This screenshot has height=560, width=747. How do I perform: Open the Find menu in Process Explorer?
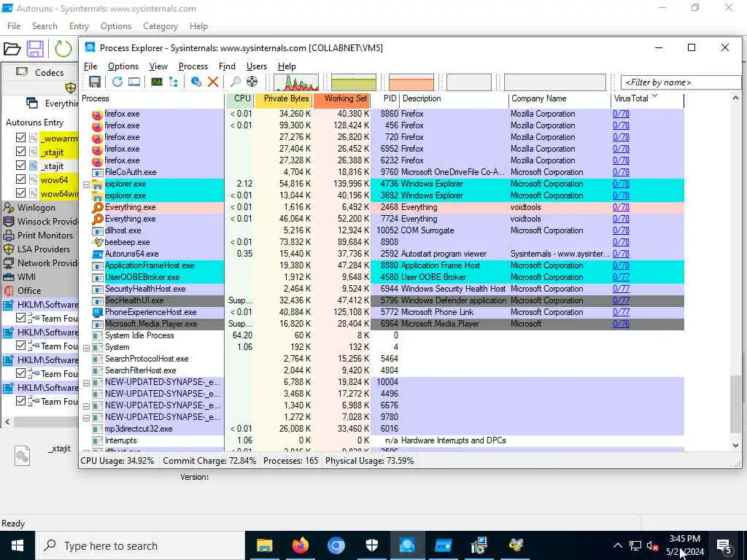pos(227,66)
